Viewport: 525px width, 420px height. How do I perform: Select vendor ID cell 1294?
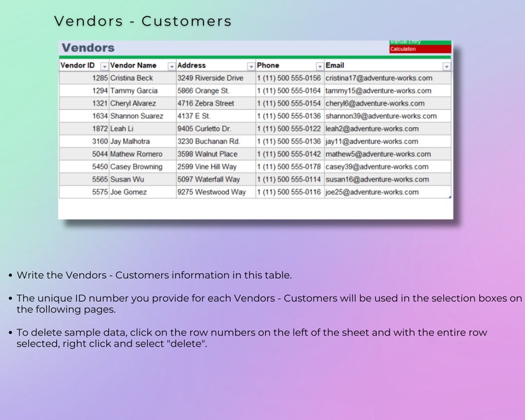(x=84, y=91)
